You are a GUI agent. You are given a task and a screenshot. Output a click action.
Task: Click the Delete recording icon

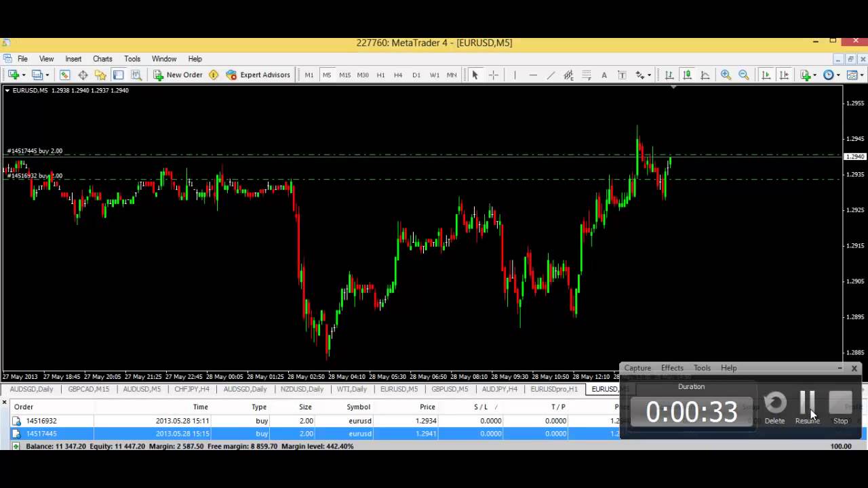tap(774, 403)
